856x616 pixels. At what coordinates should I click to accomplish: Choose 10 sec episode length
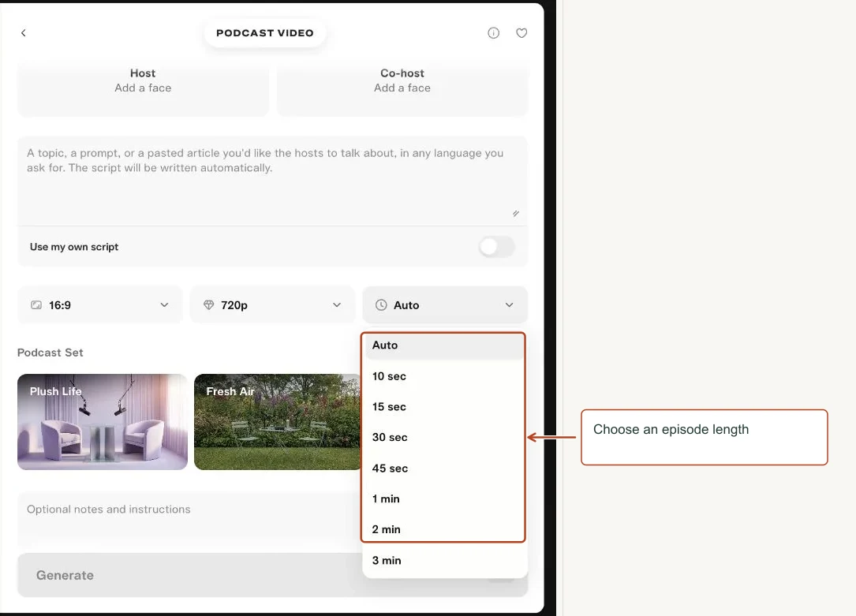click(x=444, y=376)
